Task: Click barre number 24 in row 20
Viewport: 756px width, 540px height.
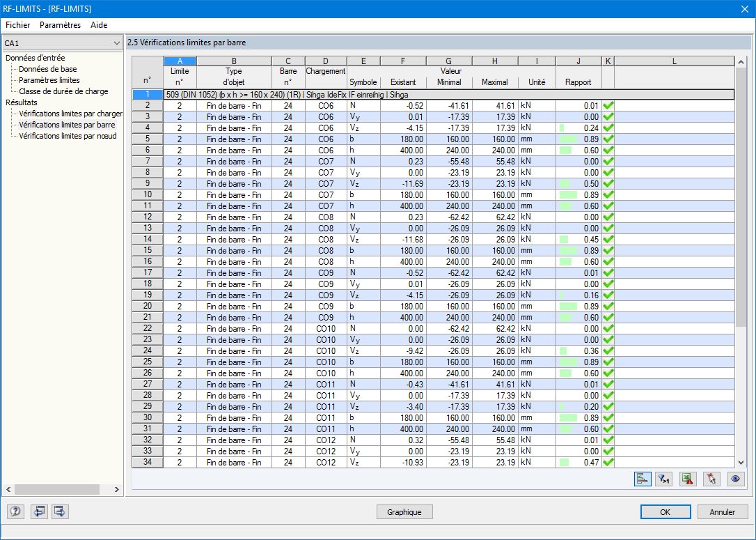Action: click(288, 307)
